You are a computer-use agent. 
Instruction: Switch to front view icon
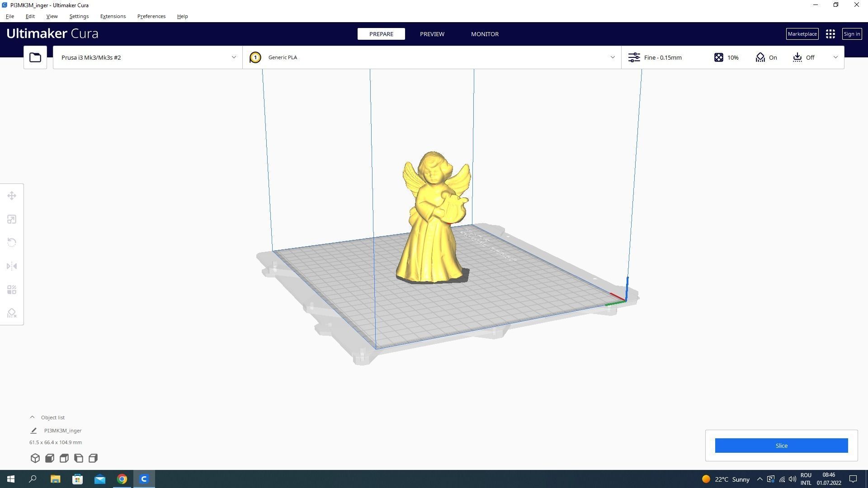point(50,458)
